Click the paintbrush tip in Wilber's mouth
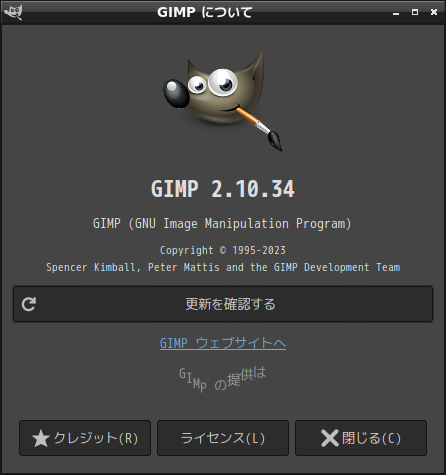 [x=275, y=140]
